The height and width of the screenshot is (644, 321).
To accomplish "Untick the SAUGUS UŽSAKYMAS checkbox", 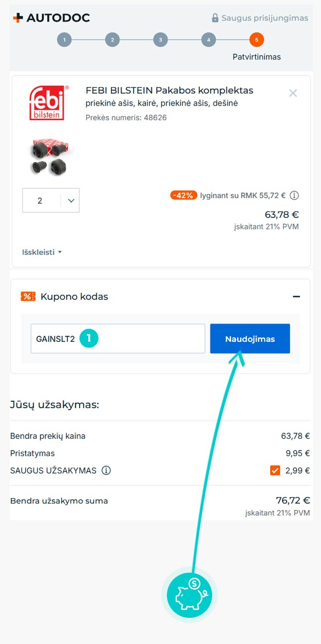I will tap(275, 470).
